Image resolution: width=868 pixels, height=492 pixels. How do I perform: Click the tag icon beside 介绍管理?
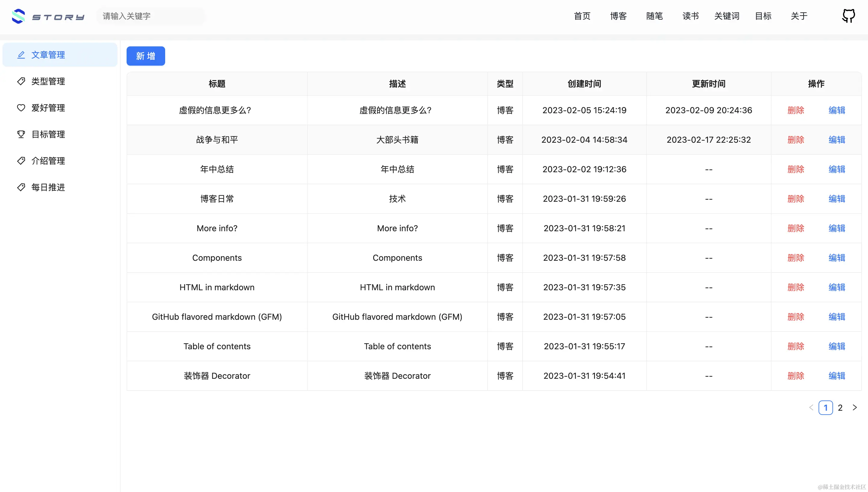coord(21,160)
